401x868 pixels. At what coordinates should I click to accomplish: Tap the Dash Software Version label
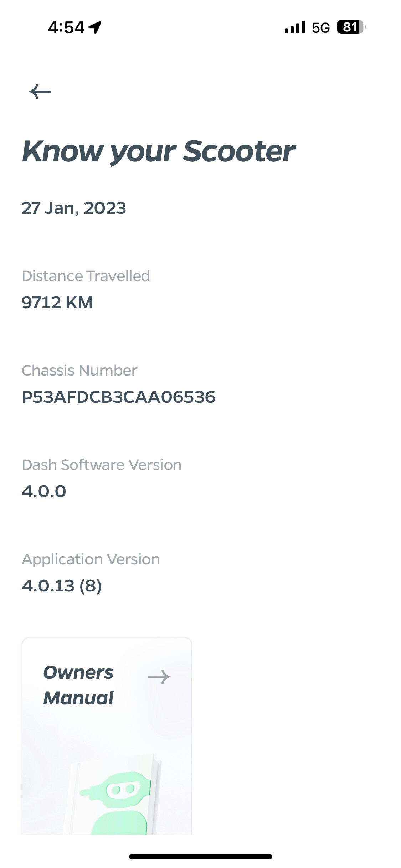click(102, 465)
